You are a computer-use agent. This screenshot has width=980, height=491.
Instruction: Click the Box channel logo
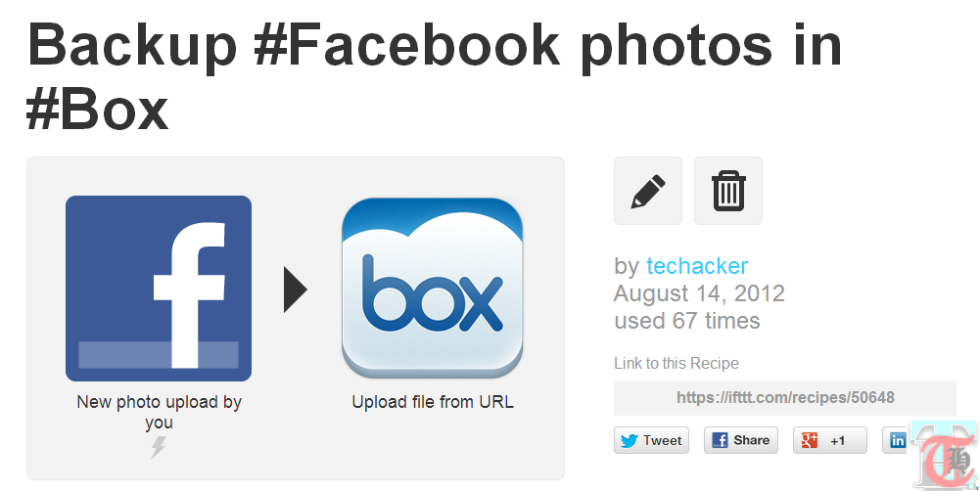pyautogui.click(x=433, y=288)
